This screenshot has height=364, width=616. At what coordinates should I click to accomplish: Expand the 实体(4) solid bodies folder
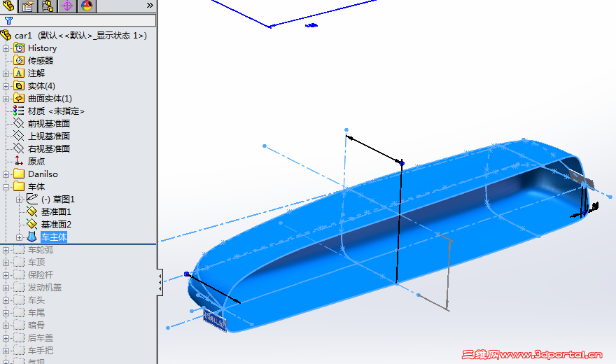[6, 86]
